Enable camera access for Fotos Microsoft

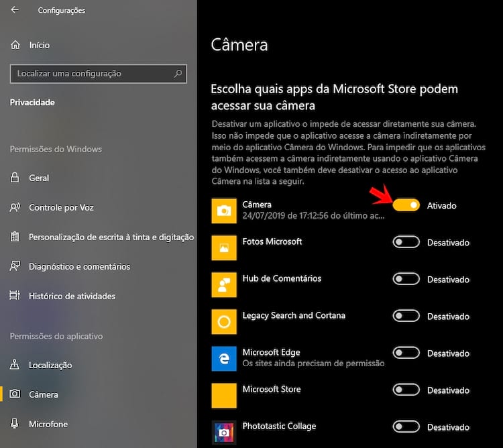pyautogui.click(x=406, y=242)
